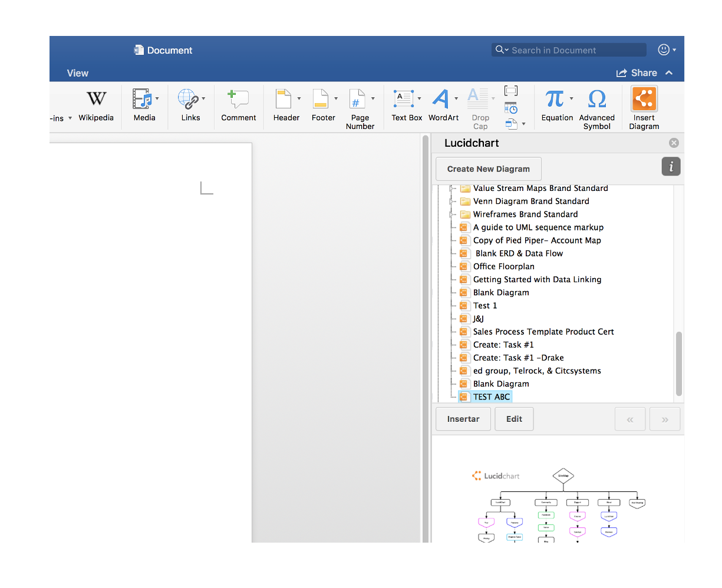Click the Drop Cap icon
This screenshot has width=722, height=588.
point(478,99)
